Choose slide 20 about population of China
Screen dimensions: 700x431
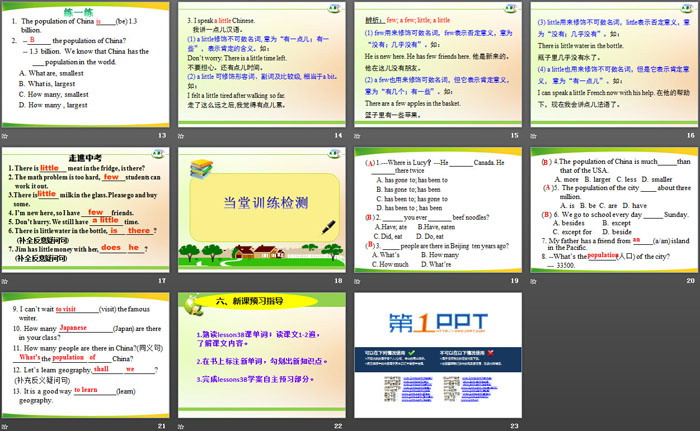pyautogui.click(x=614, y=208)
